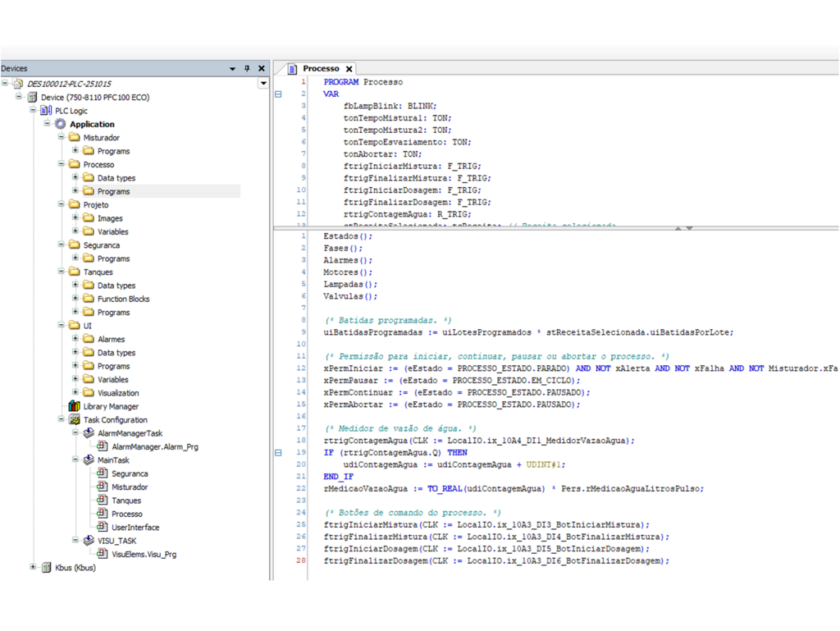Collapse the VAR declaration block in the editor
This screenshot has height=631, width=840.
[x=278, y=94]
